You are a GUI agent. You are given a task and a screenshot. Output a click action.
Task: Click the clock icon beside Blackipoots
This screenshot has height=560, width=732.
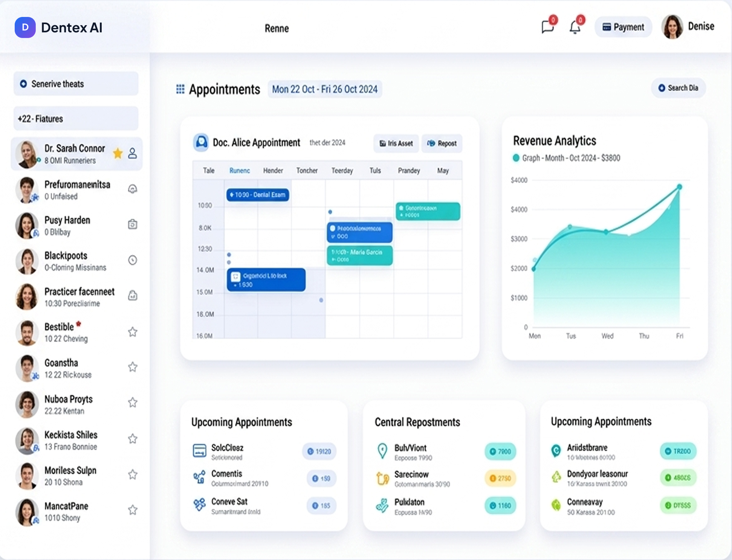133,260
